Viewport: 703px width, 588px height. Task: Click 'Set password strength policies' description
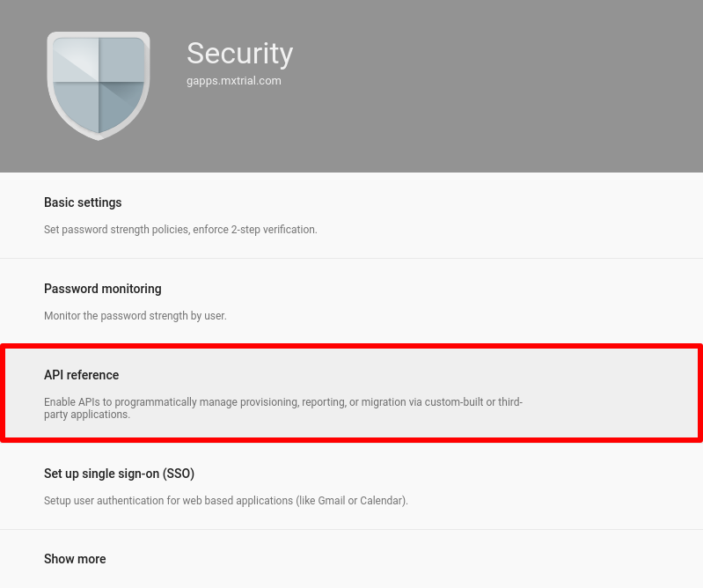tap(180, 229)
